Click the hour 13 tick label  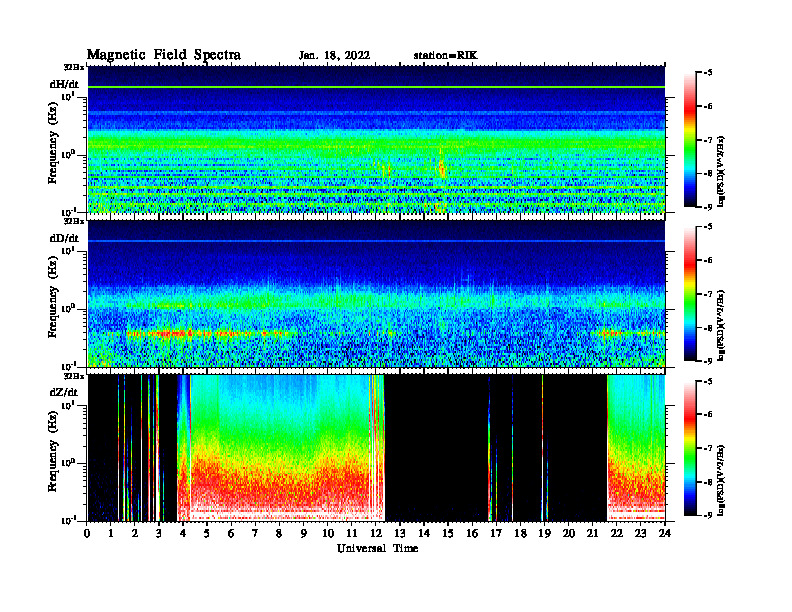click(x=400, y=534)
